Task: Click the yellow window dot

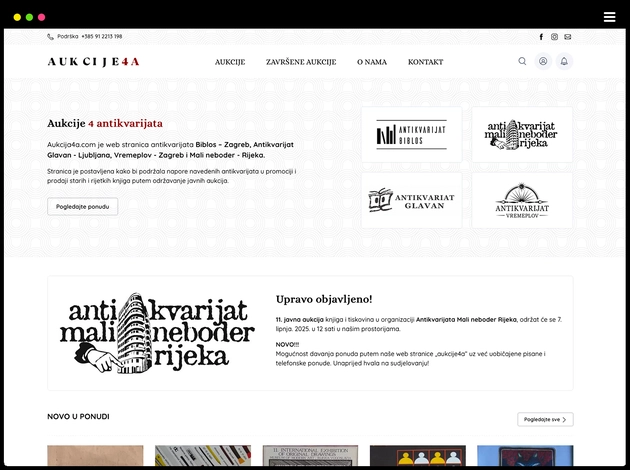Action: 17,17
